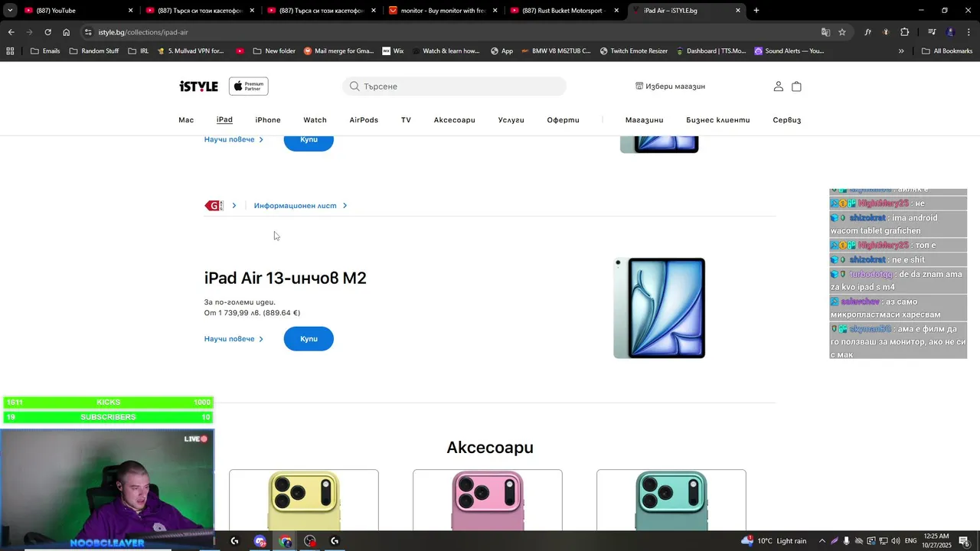Viewport: 980px width, 551px height.
Task: Expand the bookmarks overflow chevron
Action: click(x=901, y=51)
